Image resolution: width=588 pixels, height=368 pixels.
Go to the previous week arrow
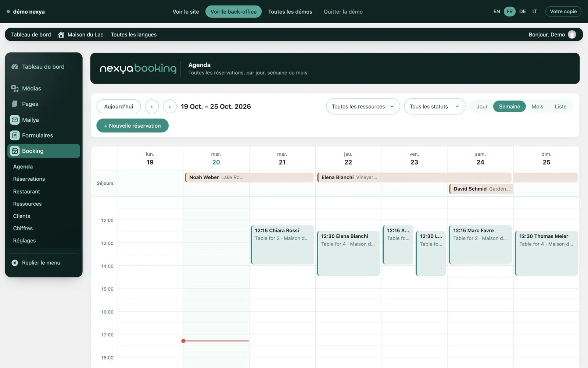[152, 106]
